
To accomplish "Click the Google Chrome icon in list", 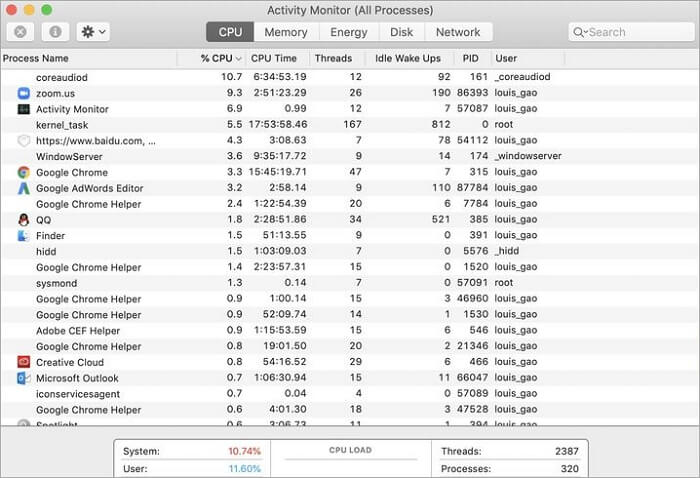I will point(24,172).
